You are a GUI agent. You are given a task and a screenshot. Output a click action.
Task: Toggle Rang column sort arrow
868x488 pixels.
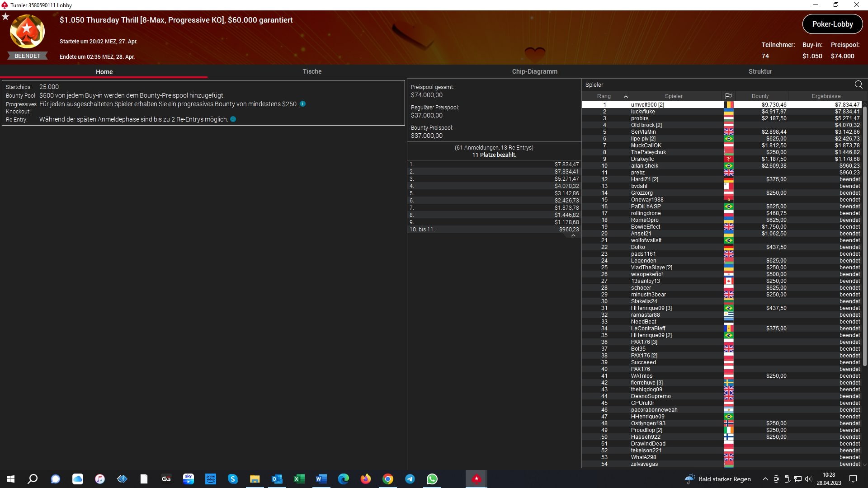626,96
